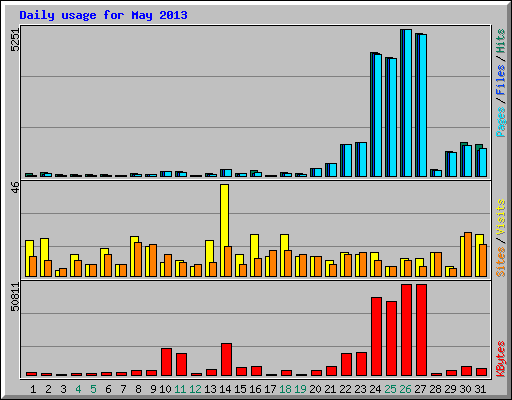The image size is (512, 400).
Task: Select the cyan hits bar for day 22
Action: (348, 161)
